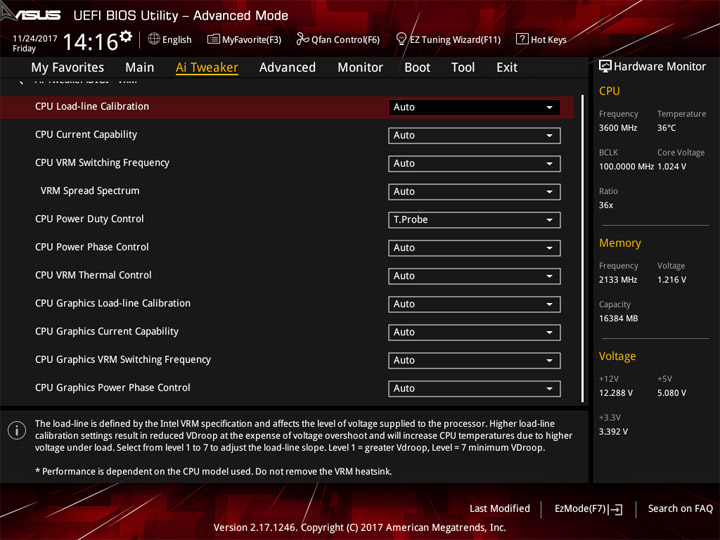Click the 12.288 V reading
Viewport: 720px width, 540px height.
pos(616,393)
